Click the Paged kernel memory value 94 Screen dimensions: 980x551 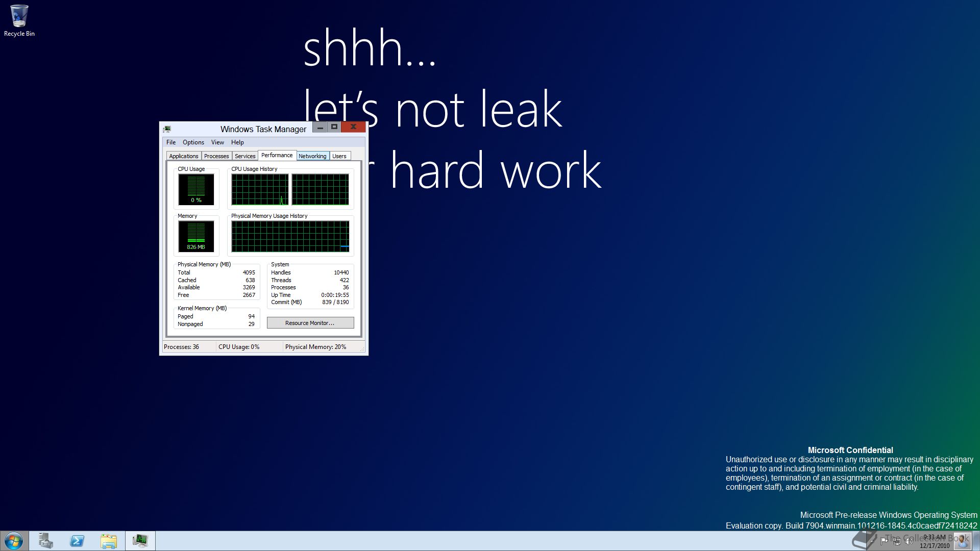click(x=251, y=316)
